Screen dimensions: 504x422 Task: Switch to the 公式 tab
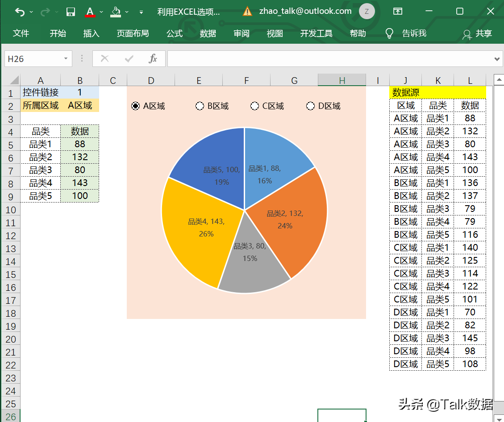(175, 33)
